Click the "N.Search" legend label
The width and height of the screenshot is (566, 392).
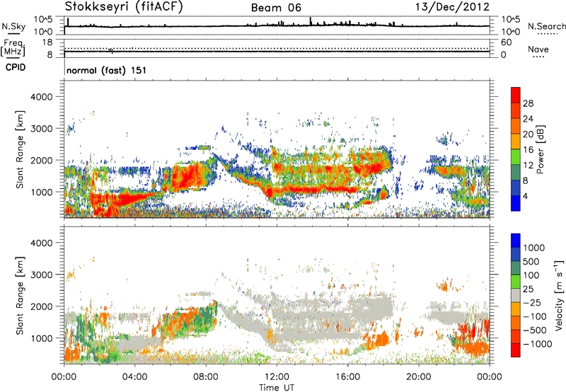coord(546,26)
